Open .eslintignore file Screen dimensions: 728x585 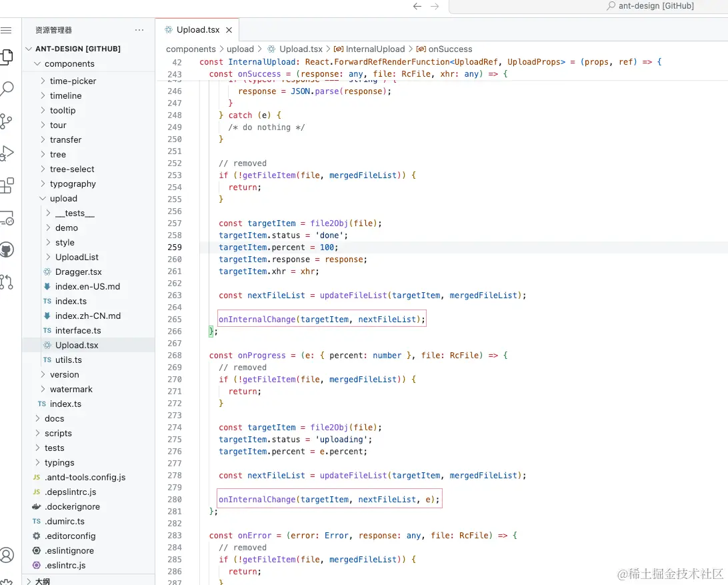click(88, 550)
